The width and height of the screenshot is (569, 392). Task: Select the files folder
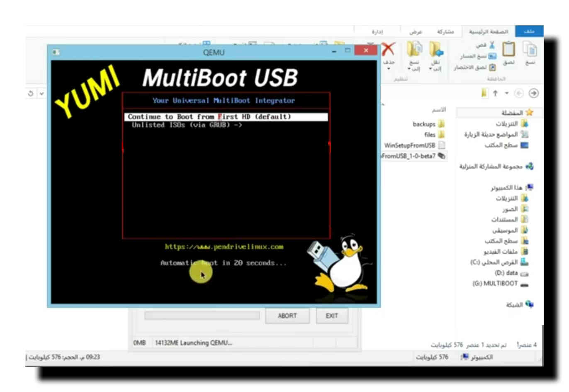434,135
